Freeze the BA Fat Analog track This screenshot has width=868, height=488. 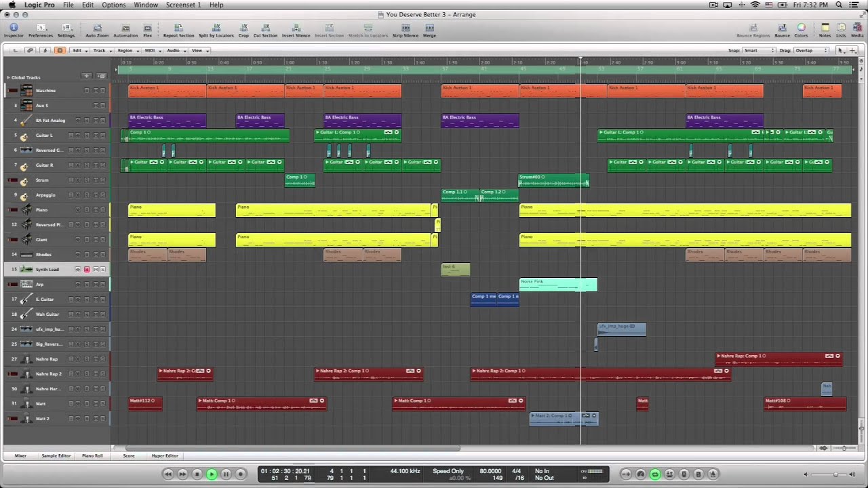(x=79, y=120)
